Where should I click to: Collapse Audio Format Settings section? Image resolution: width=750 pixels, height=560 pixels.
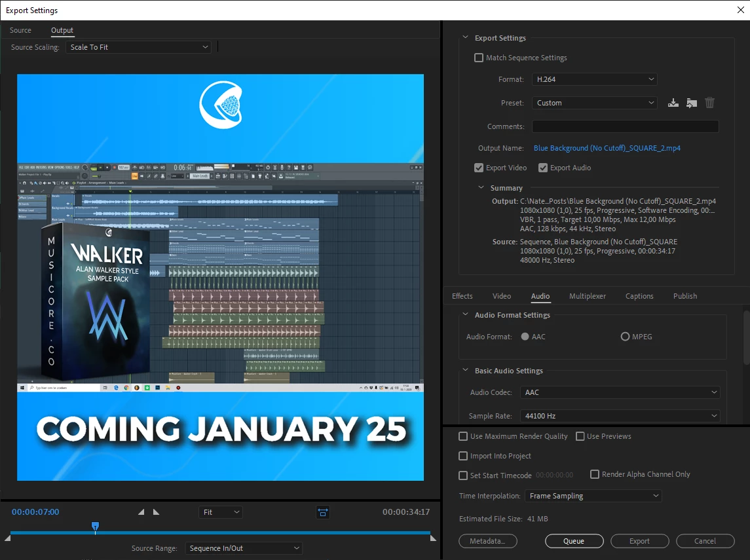[466, 314]
